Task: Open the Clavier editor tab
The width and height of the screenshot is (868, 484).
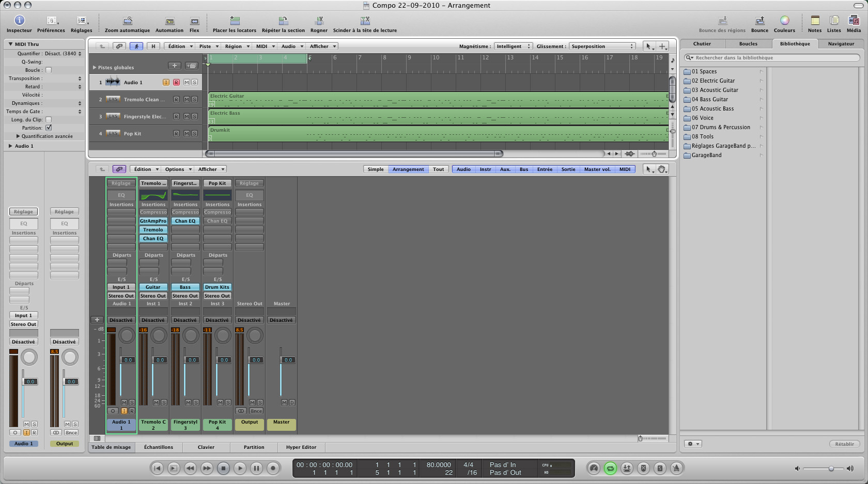Action: coord(206,447)
